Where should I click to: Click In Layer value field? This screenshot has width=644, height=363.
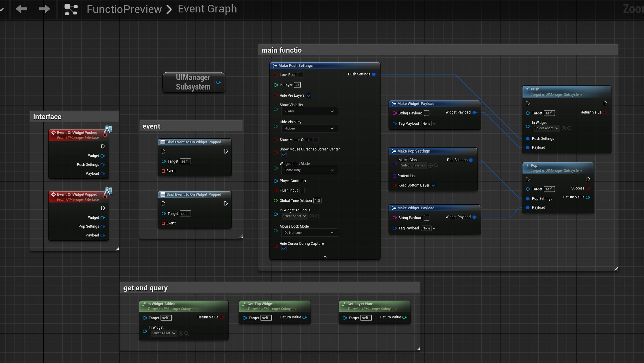(297, 85)
